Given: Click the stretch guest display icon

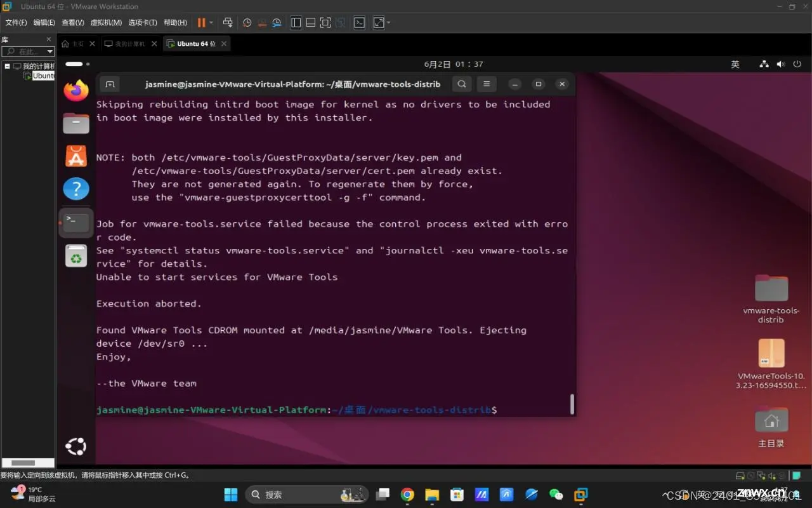Looking at the screenshot, I should tap(379, 22).
